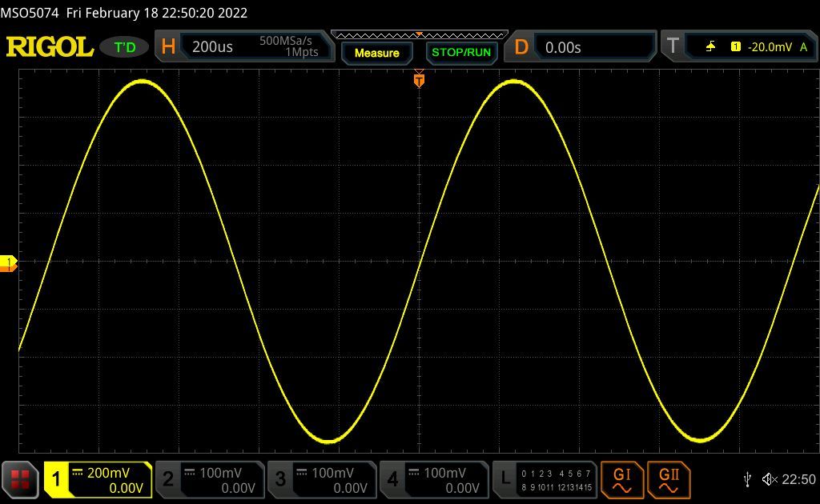Toggle channel 1 label

tap(56, 479)
